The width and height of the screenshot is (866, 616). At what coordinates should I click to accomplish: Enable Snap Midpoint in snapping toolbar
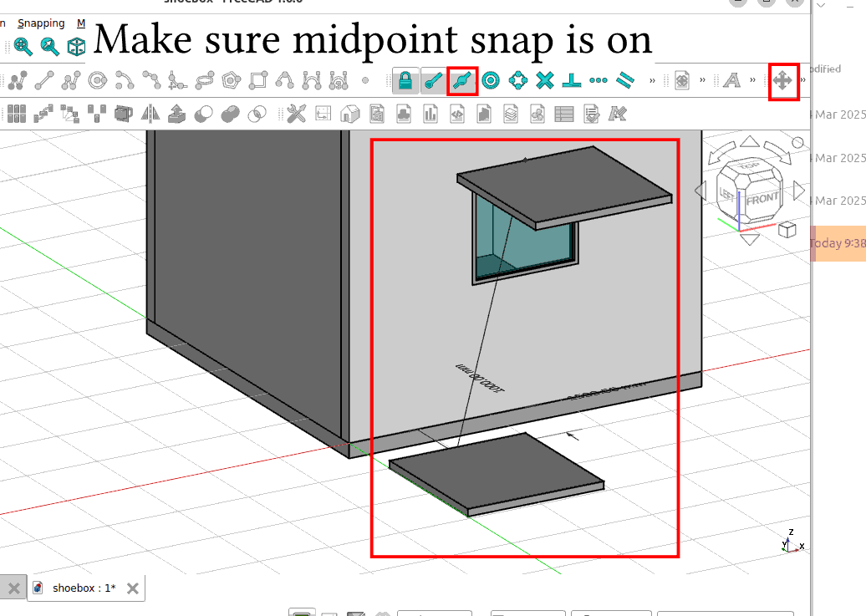point(461,81)
